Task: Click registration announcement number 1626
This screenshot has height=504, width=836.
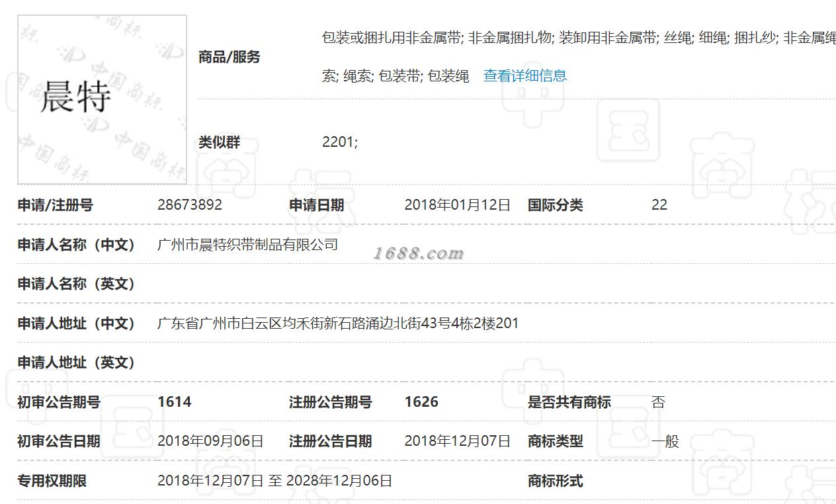Action: click(422, 402)
